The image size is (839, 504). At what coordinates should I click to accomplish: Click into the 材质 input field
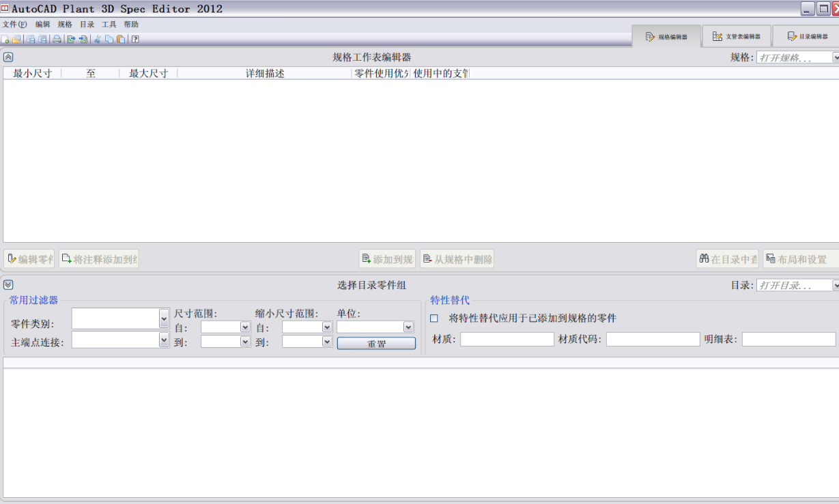pos(507,339)
